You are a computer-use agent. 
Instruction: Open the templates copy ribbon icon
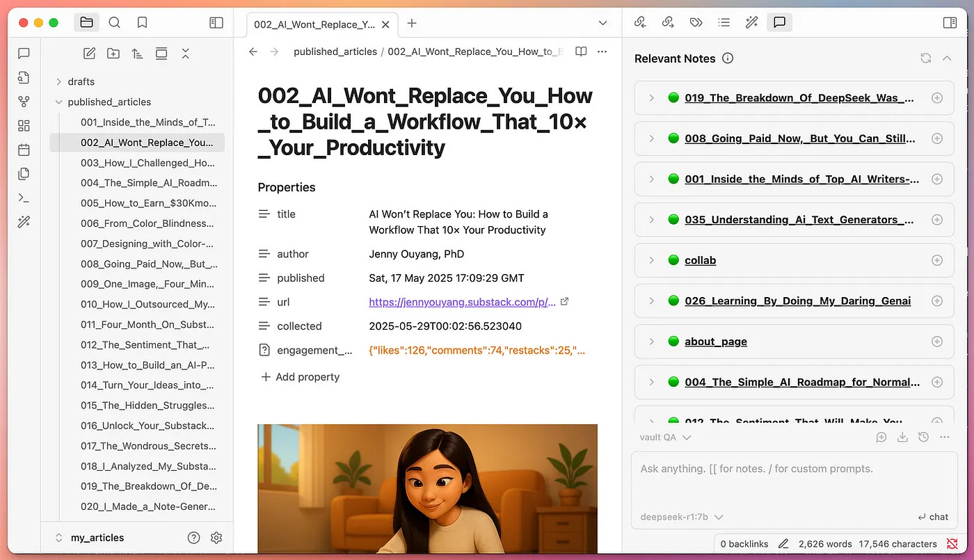[24, 174]
